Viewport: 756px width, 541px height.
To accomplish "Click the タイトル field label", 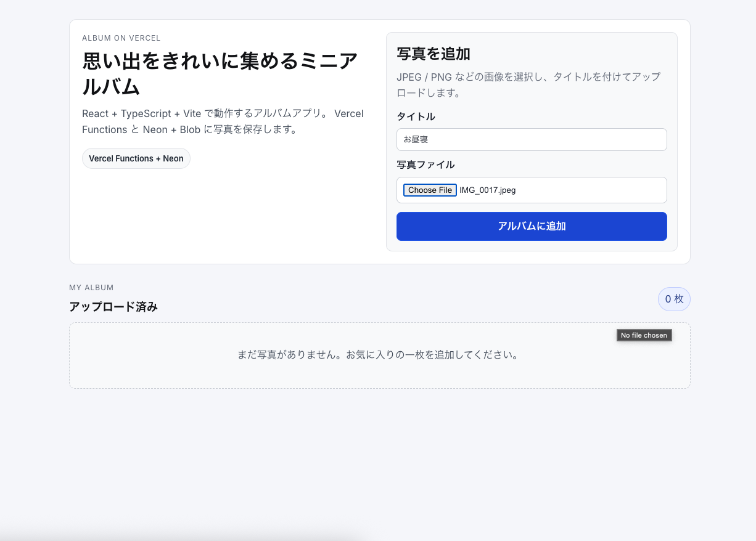I will [x=416, y=116].
